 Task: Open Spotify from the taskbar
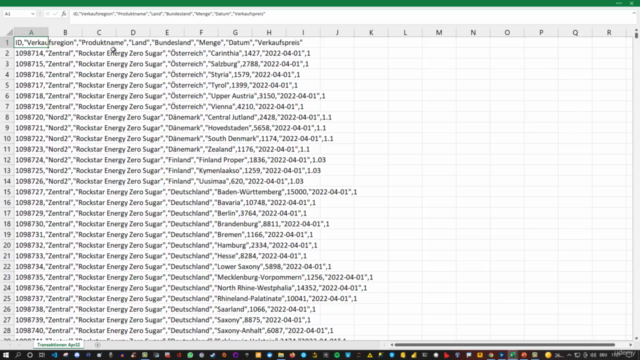(x=337, y=355)
